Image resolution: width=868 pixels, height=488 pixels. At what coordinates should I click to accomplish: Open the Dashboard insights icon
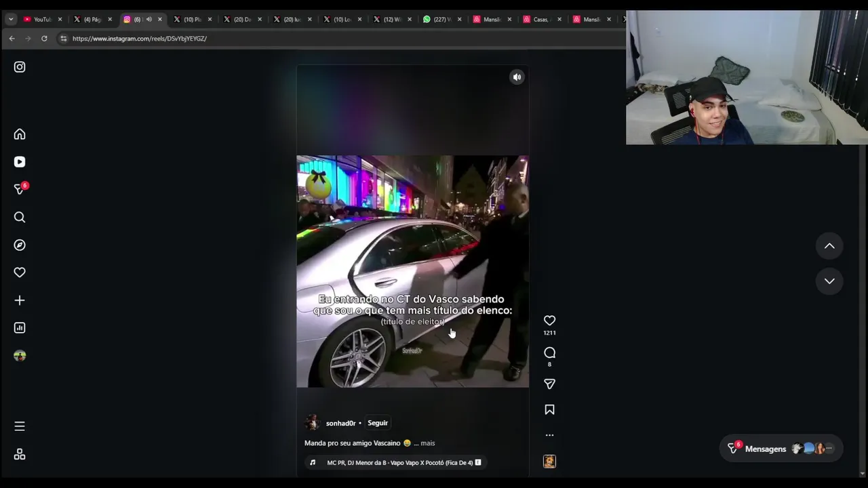click(20, 328)
